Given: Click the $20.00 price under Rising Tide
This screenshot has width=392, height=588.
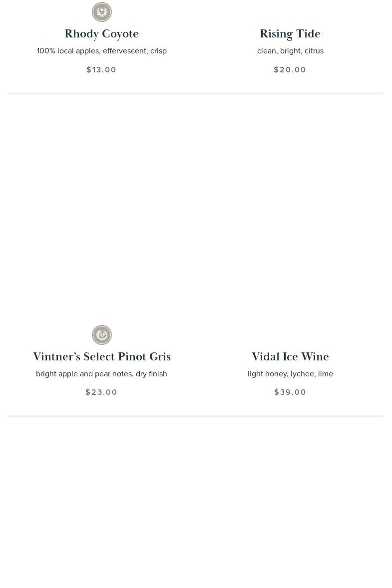Looking at the screenshot, I should [x=290, y=69].
